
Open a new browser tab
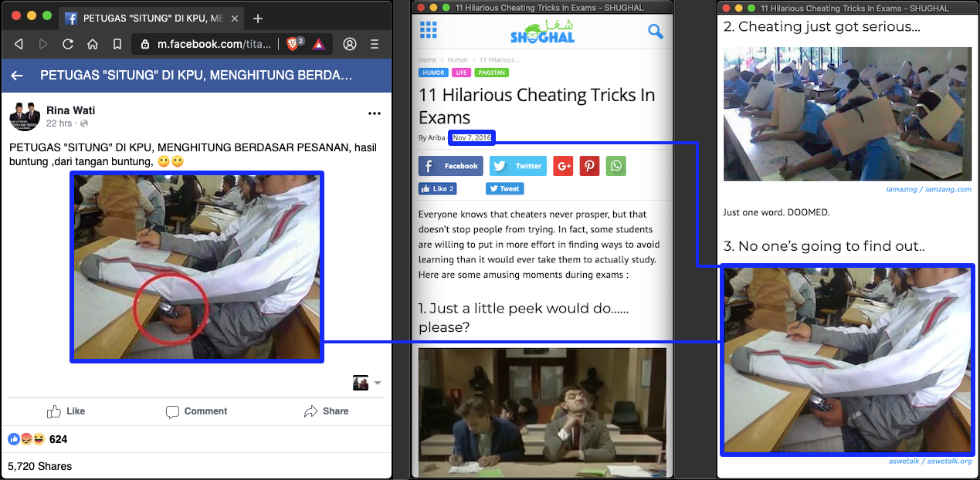[258, 18]
